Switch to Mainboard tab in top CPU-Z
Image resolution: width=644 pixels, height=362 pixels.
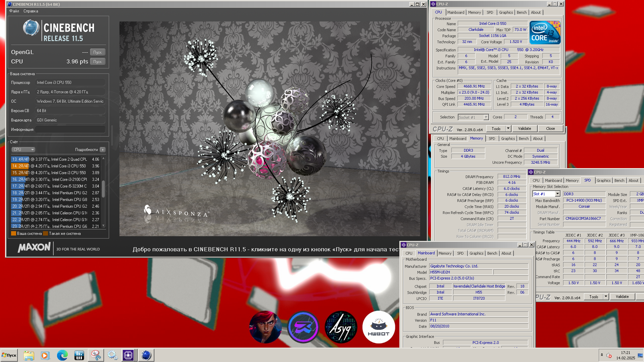click(456, 12)
